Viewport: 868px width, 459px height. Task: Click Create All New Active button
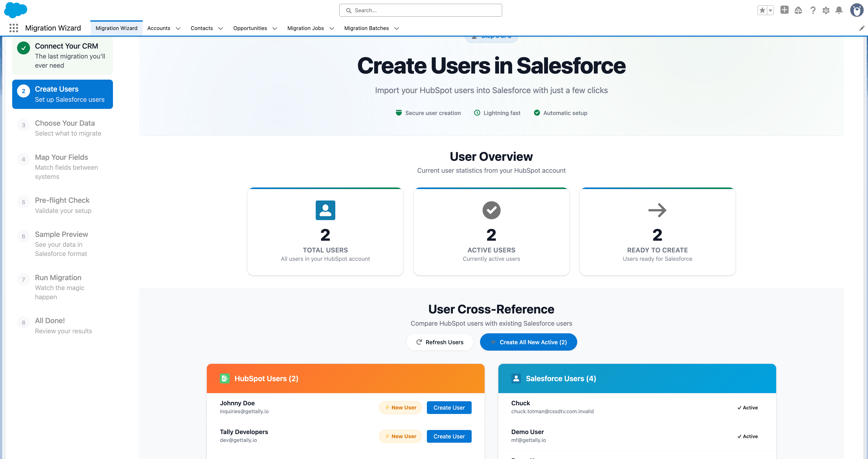528,342
